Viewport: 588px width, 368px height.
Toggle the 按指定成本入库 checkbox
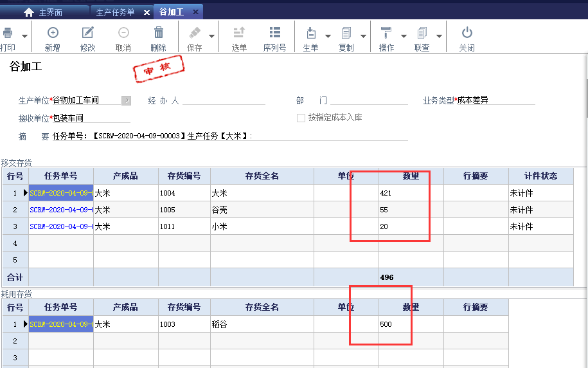point(301,118)
